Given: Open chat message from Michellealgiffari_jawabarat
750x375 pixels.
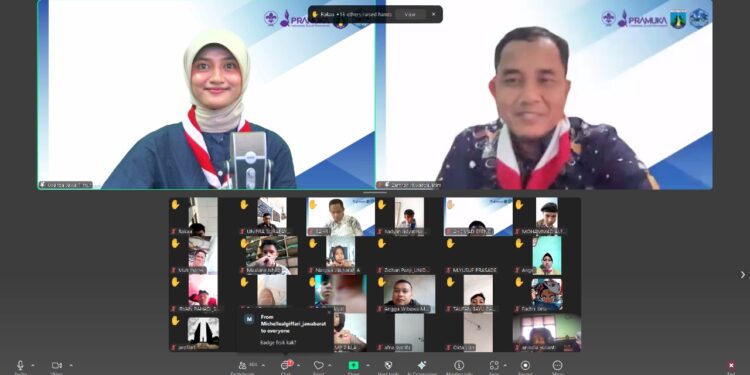Looking at the screenshot, I should 285,330.
